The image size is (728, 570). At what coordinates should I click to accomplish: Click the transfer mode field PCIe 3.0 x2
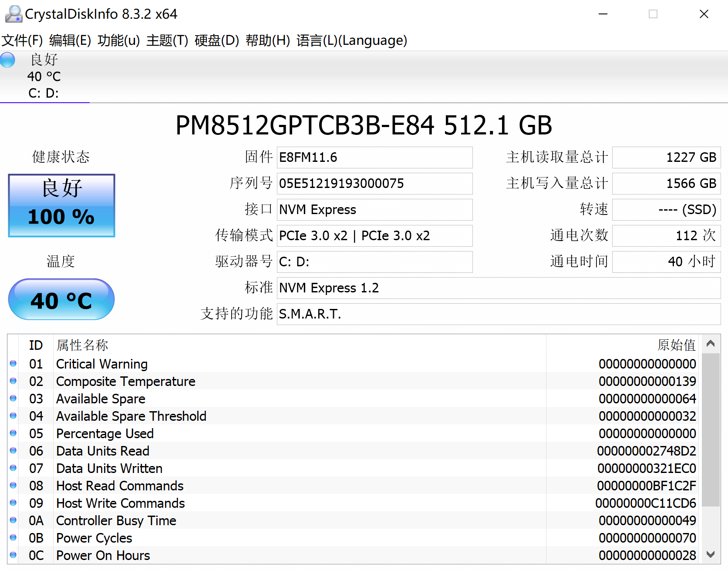click(x=374, y=236)
